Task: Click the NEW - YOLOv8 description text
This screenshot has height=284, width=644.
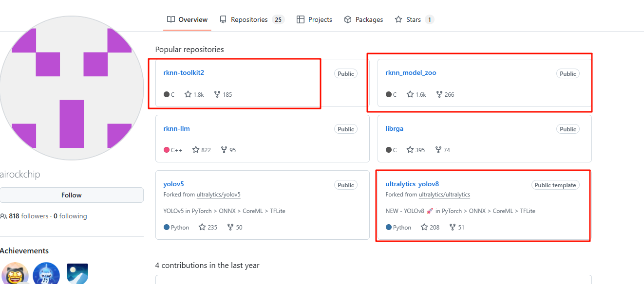Action: pos(460,211)
